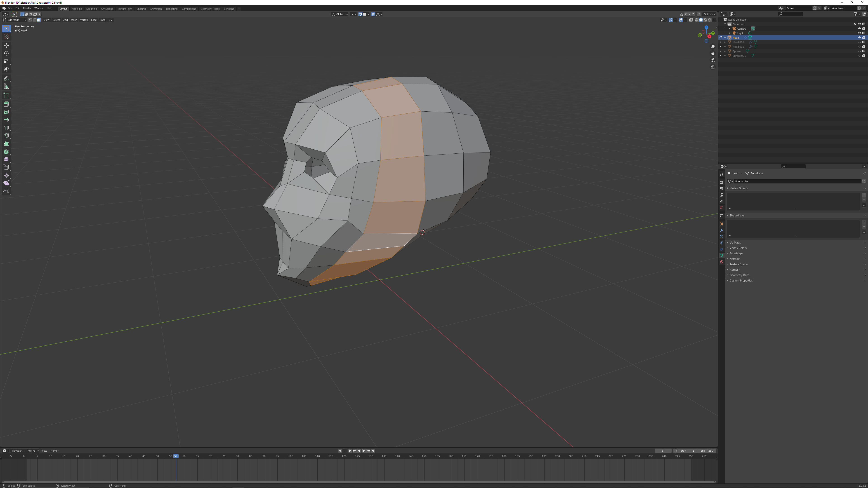Screen dimensions: 868x488
Task: Toggle camera view in viewport
Action: (x=713, y=60)
